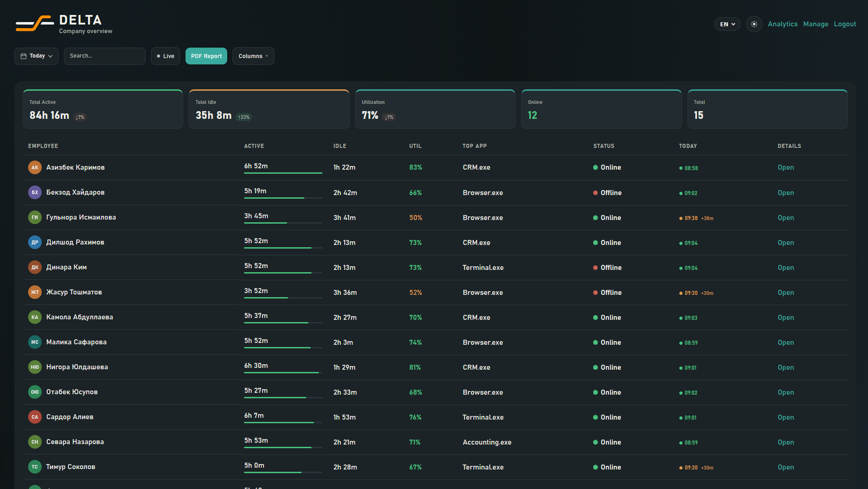Viewport: 868px width, 489px height.
Task: Open details for Динара Ким
Action: point(785,268)
